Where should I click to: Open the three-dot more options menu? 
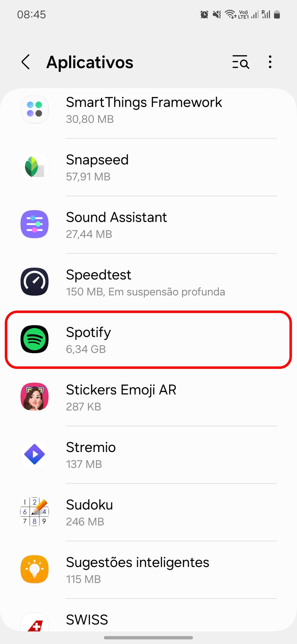(x=270, y=62)
